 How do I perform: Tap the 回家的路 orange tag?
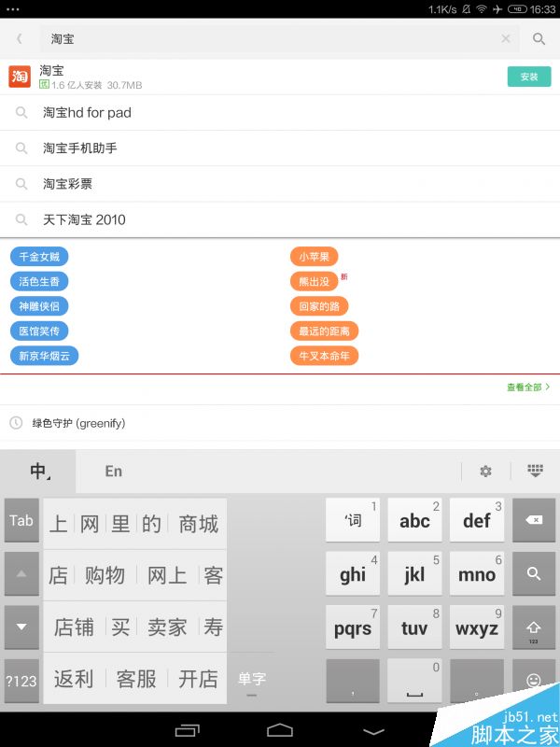pos(319,306)
